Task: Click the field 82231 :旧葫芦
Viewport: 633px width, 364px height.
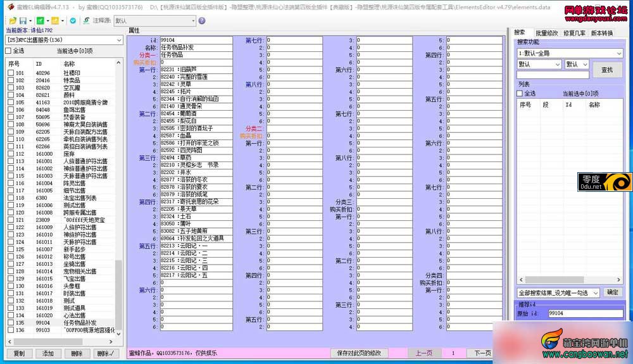Action: [x=196, y=70]
